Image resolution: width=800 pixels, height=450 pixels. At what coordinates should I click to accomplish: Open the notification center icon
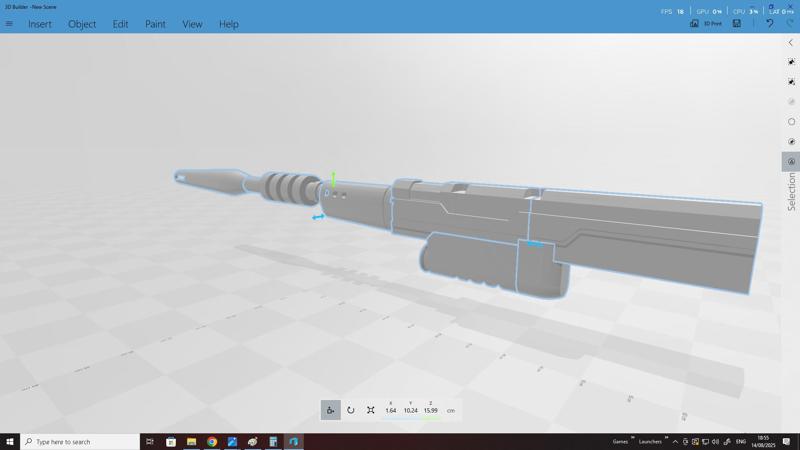coord(787,441)
